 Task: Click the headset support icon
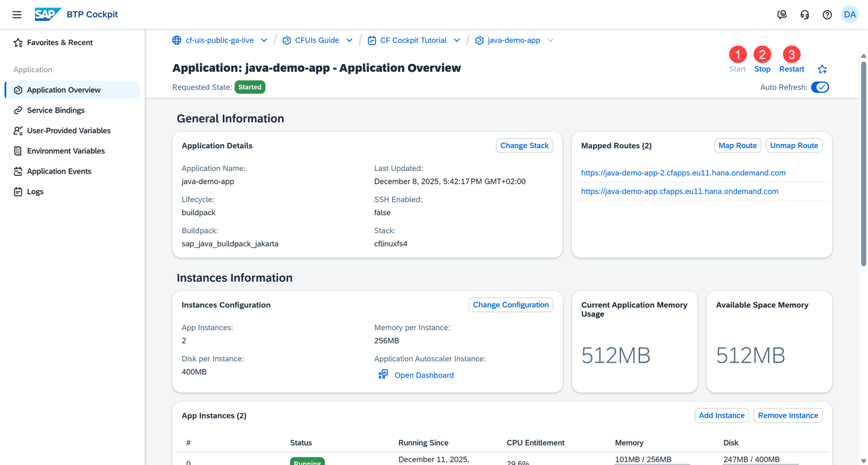pos(805,14)
